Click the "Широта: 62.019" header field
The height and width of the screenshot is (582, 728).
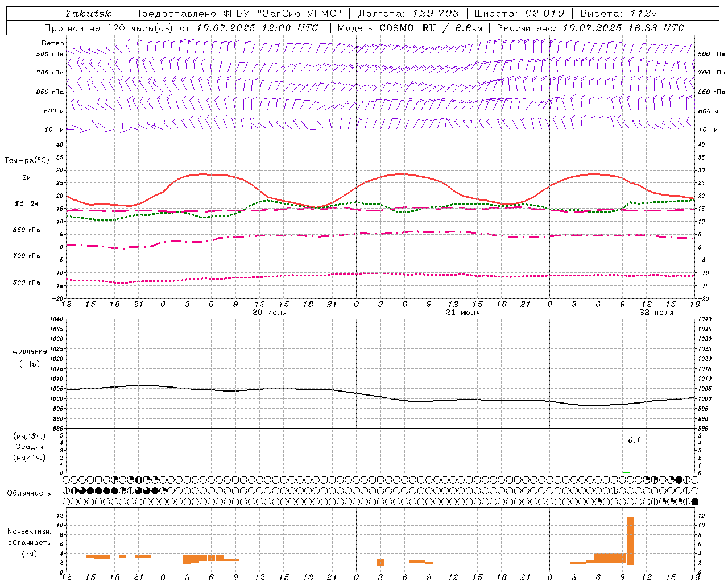point(519,14)
